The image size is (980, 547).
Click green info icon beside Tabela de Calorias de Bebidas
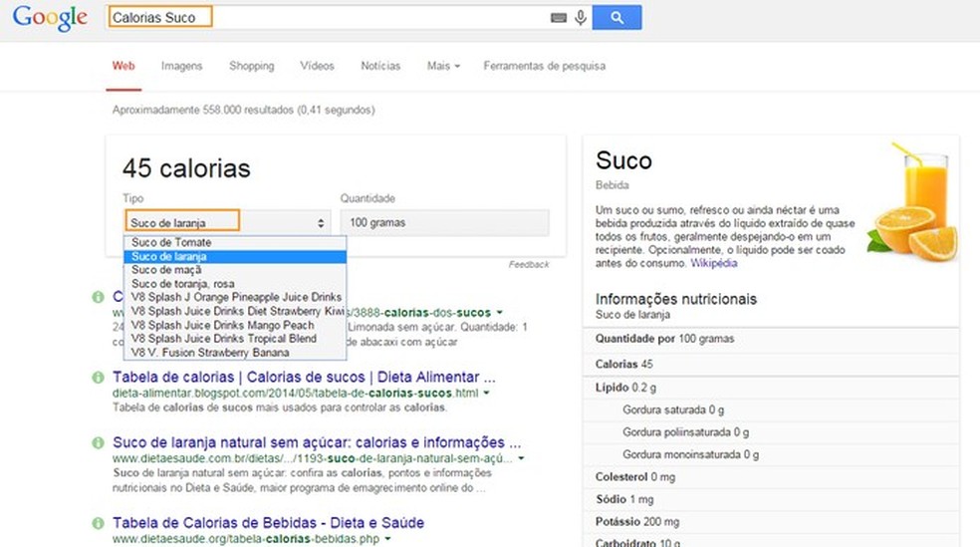click(98, 523)
